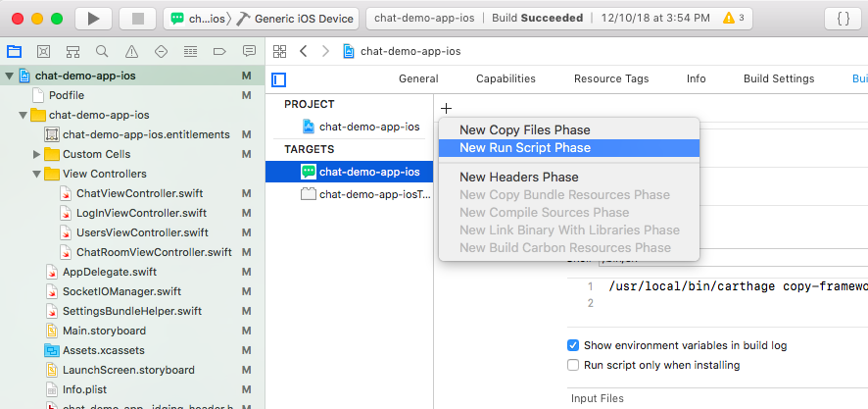Open the test navigator diamond icon
Screen dimensions: 868x409
[161, 52]
